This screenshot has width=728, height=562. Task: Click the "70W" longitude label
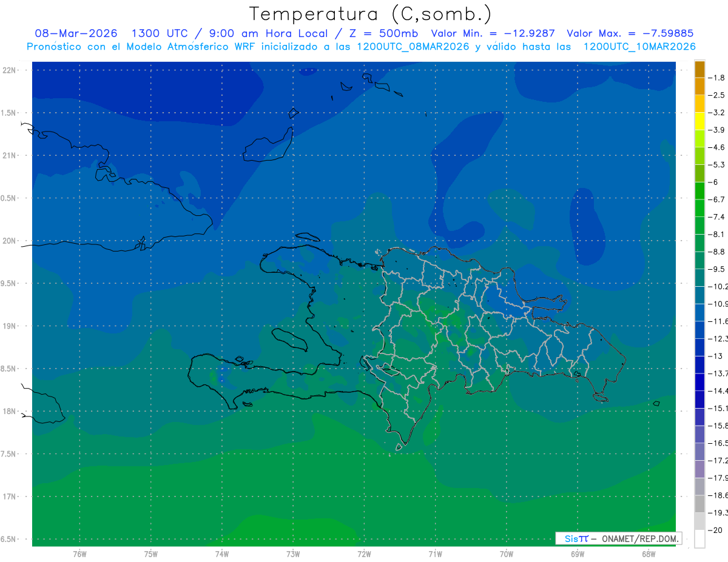(507, 554)
